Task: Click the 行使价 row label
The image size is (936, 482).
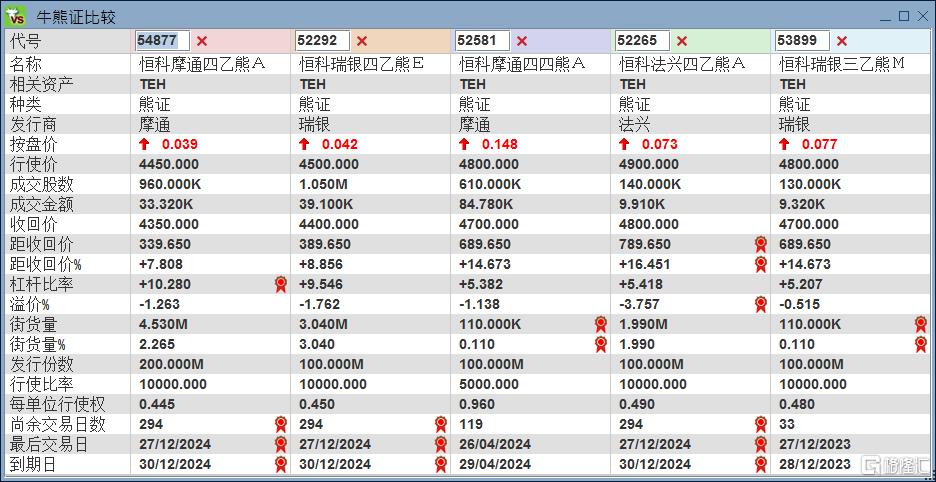Action: pyautogui.click(x=33, y=164)
